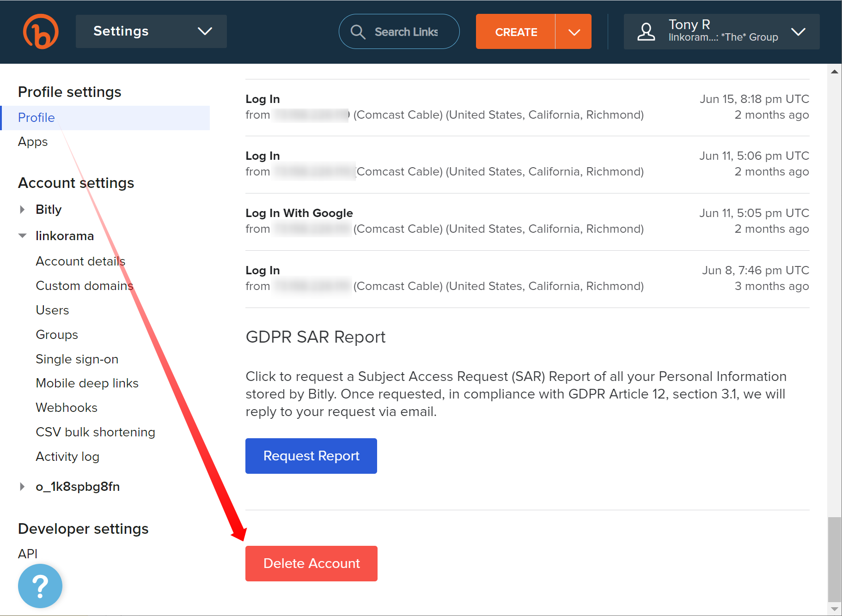
Task: Click the Bitly label in Account settings
Action: tap(49, 210)
